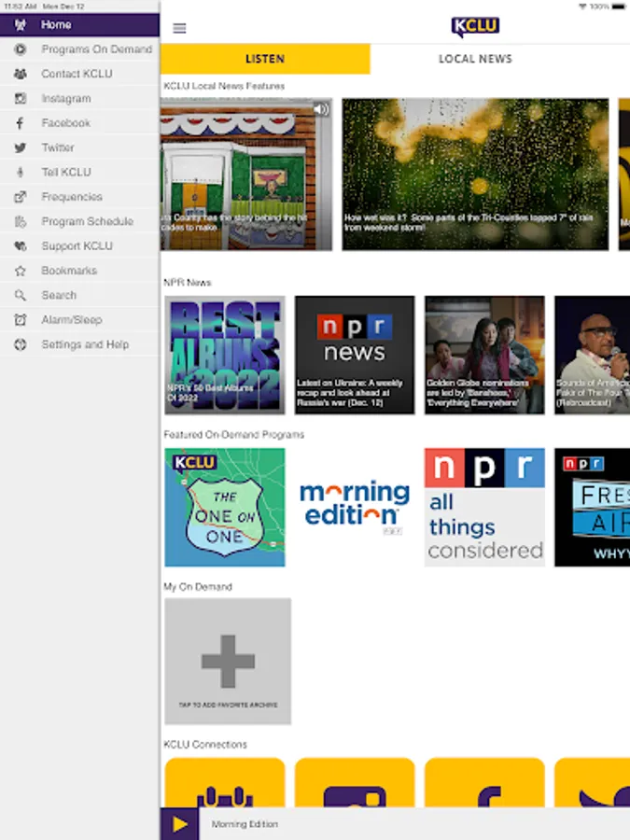Open Sounds of America story thumbnail
This screenshot has width=630, height=840.
[x=592, y=356]
